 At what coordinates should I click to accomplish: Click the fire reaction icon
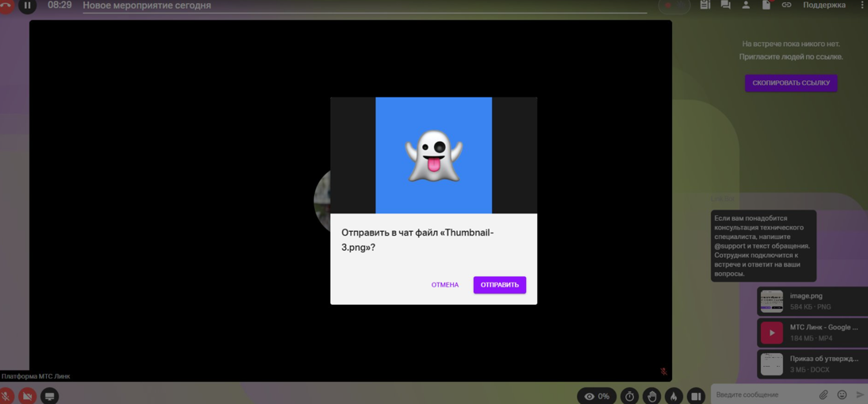(x=674, y=396)
